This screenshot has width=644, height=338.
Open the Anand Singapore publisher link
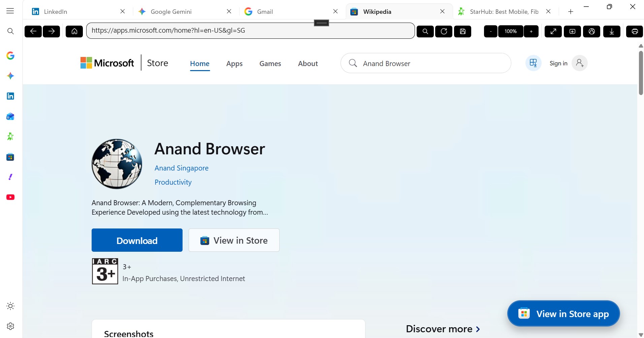pyautogui.click(x=182, y=168)
